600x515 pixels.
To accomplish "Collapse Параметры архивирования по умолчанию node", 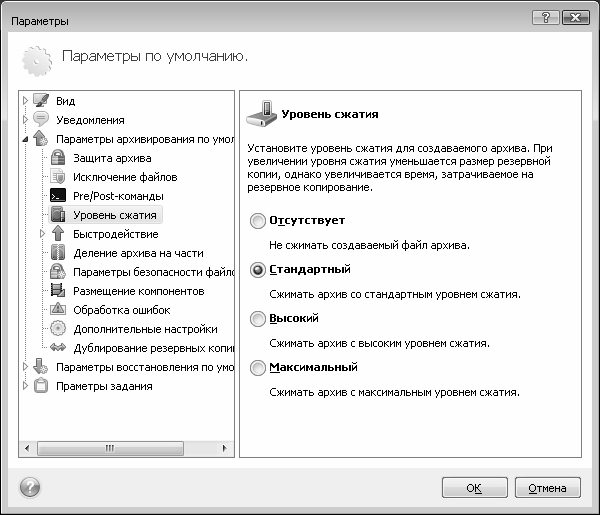I will point(25,139).
